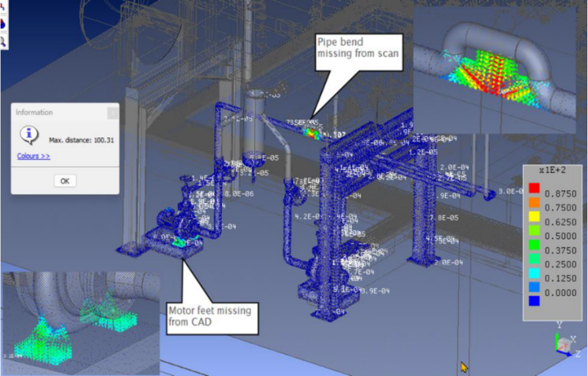
Task: Click the information speech bubble icon
Action: [x=28, y=134]
